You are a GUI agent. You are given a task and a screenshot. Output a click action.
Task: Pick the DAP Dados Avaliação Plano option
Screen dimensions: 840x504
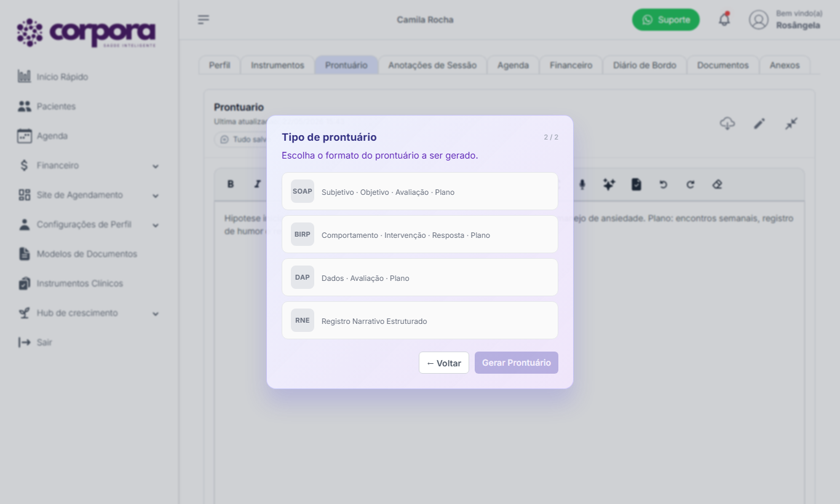click(420, 277)
